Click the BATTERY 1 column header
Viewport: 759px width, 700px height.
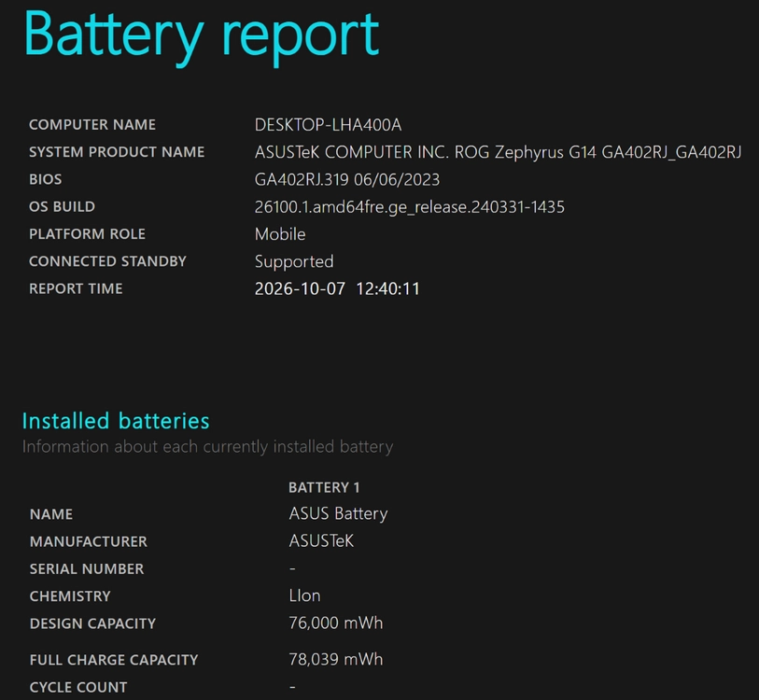pyautogui.click(x=324, y=487)
